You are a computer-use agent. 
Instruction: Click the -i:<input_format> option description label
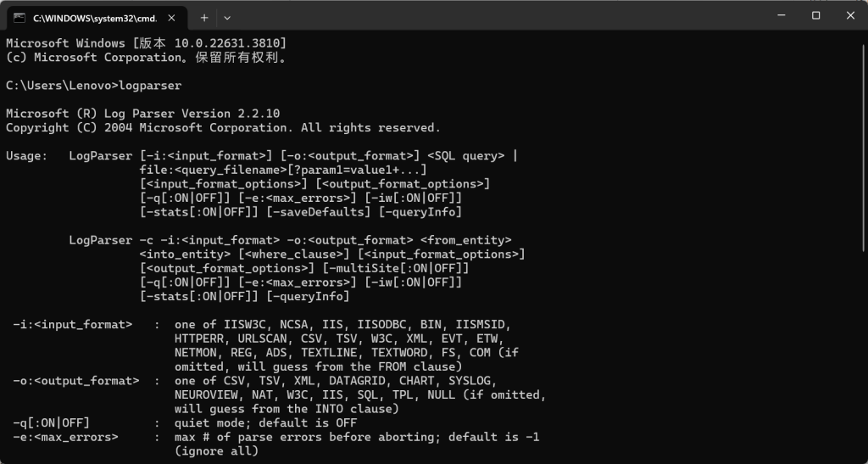72,325
